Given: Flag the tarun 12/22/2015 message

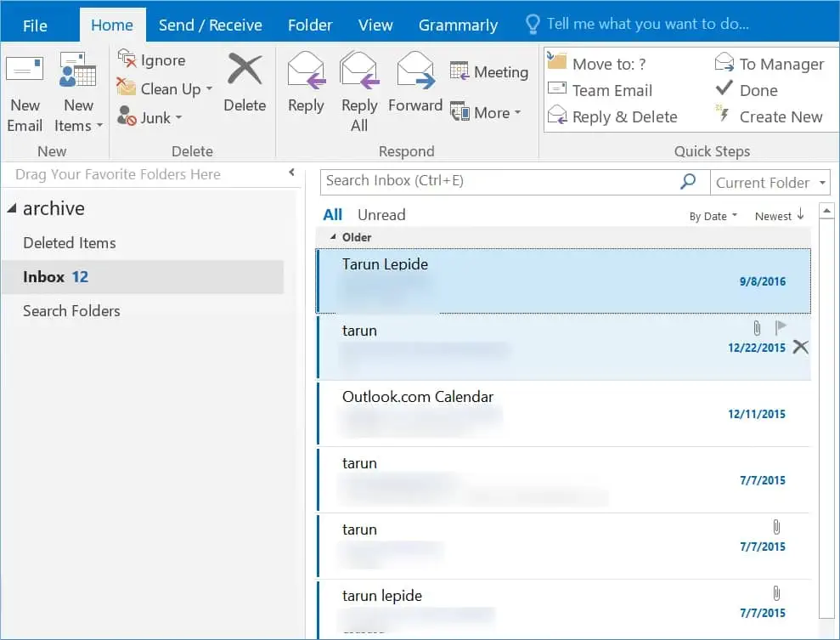Looking at the screenshot, I should pos(781,326).
